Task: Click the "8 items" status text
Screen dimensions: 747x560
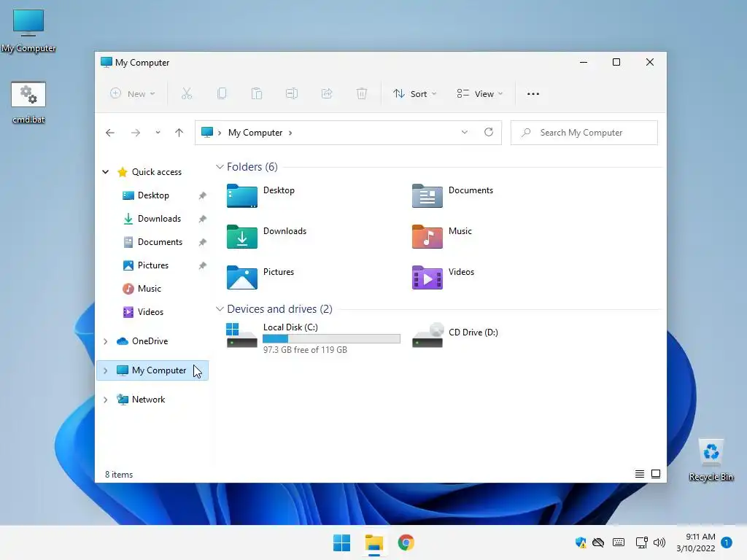Action: pyautogui.click(x=119, y=475)
